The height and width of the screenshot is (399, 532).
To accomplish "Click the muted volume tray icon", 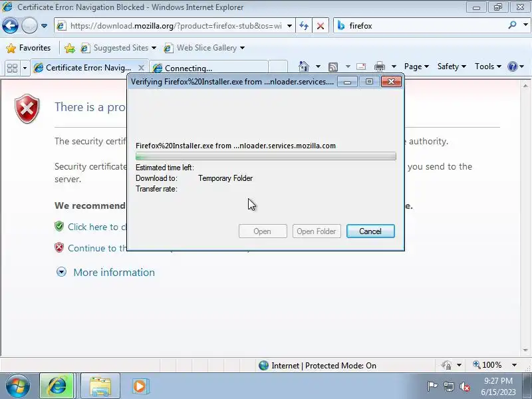I will tap(464, 386).
